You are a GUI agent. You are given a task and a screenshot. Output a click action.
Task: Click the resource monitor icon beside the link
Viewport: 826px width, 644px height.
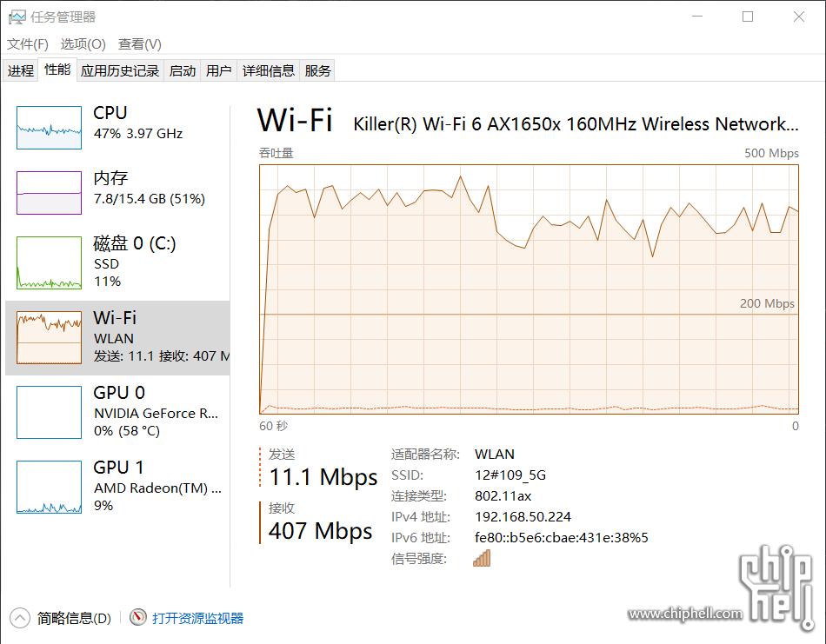click(x=137, y=618)
